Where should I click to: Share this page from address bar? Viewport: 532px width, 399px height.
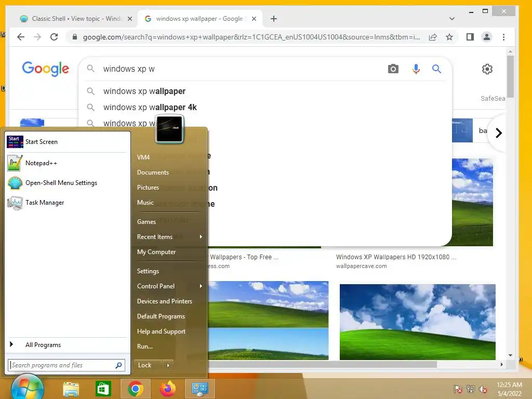pos(433,37)
